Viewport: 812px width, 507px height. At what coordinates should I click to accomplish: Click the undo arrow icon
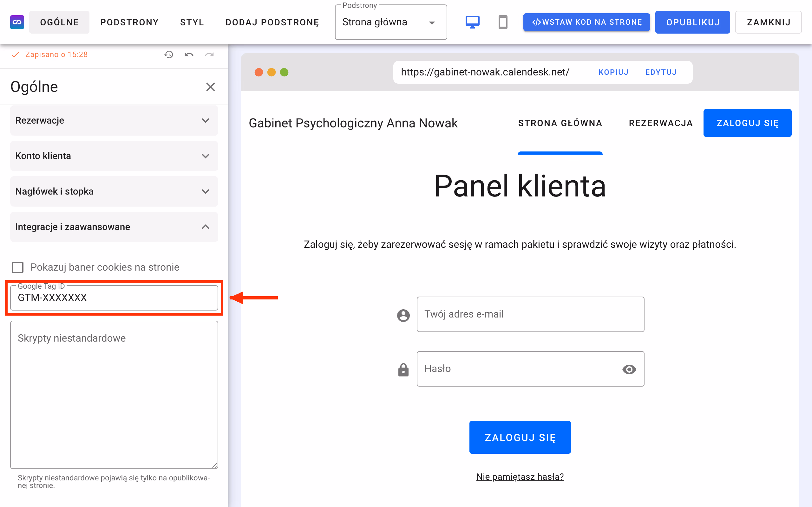tap(189, 55)
